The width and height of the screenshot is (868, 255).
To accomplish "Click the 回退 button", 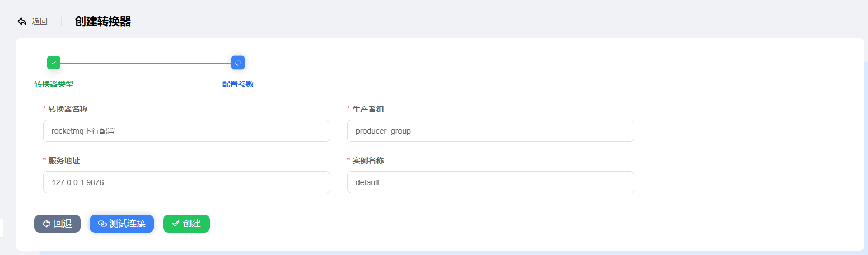I will pyautogui.click(x=57, y=224).
